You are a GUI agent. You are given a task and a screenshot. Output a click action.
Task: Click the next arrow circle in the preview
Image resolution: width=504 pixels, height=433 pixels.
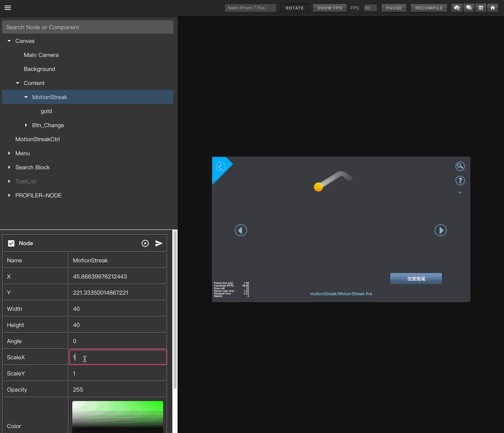[440, 230]
